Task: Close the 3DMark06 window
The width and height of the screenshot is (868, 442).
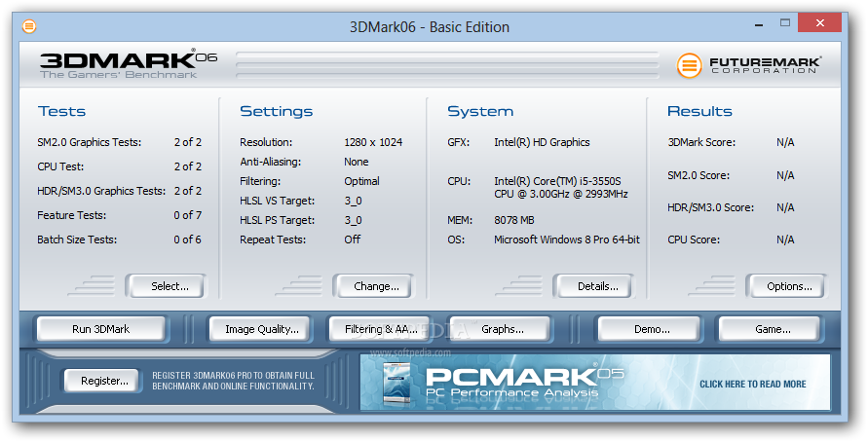Action: [820, 23]
